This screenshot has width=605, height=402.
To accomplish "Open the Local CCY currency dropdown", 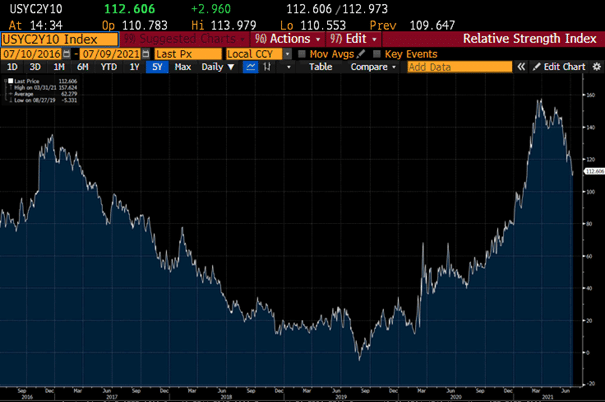I will (289, 53).
